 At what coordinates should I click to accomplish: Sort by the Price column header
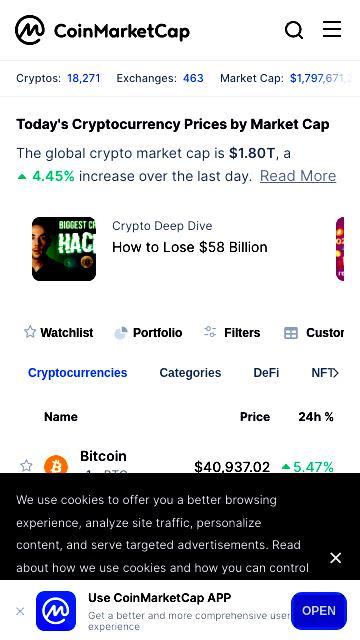tap(255, 417)
